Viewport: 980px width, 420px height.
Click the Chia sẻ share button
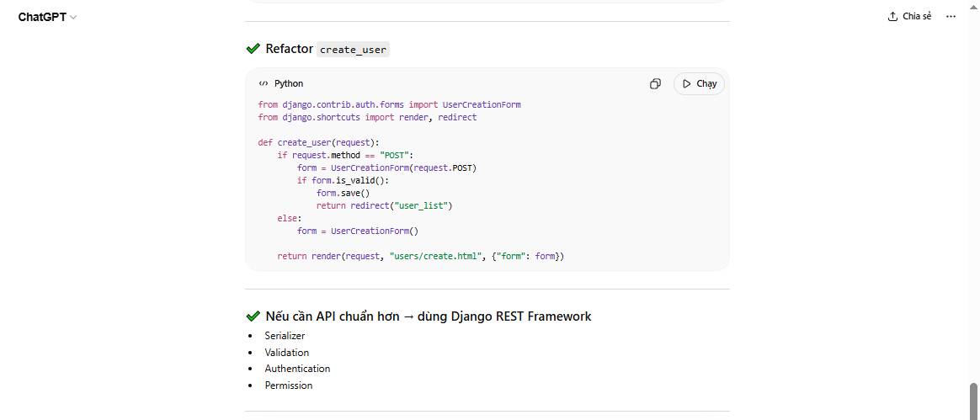tap(909, 17)
